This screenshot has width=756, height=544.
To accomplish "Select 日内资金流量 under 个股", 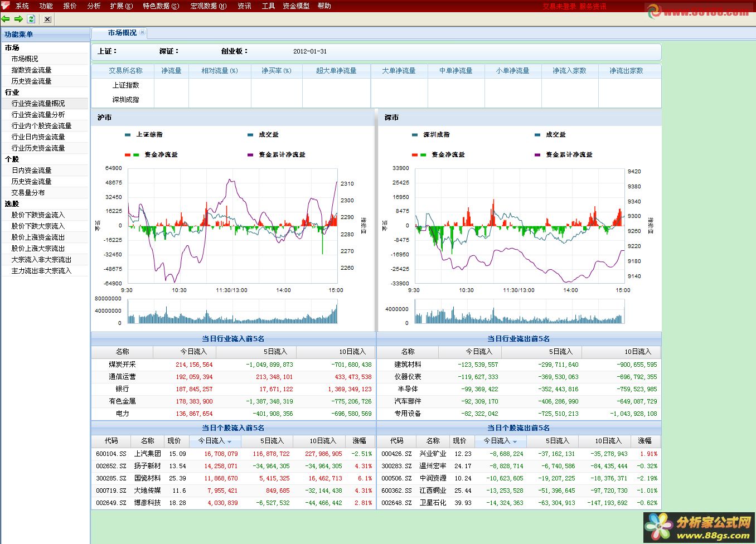I will tap(32, 171).
